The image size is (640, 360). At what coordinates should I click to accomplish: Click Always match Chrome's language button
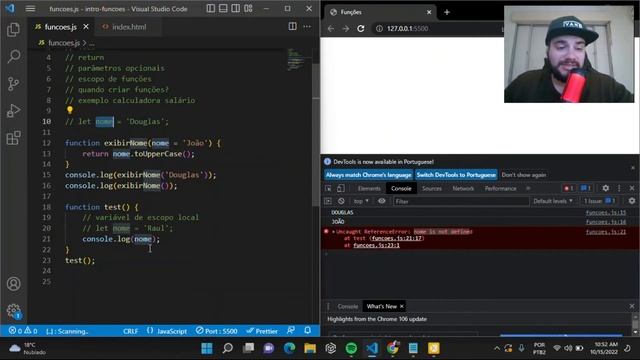[x=369, y=175]
